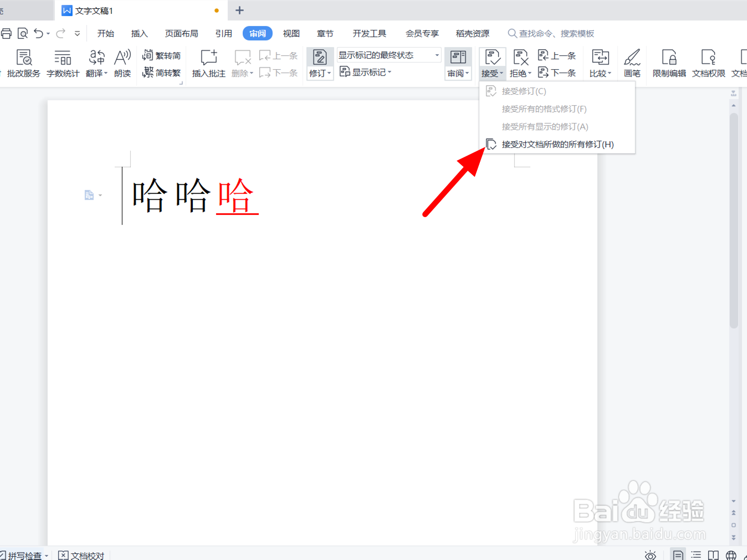Switch to the 章节 tab

(x=325, y=34)
